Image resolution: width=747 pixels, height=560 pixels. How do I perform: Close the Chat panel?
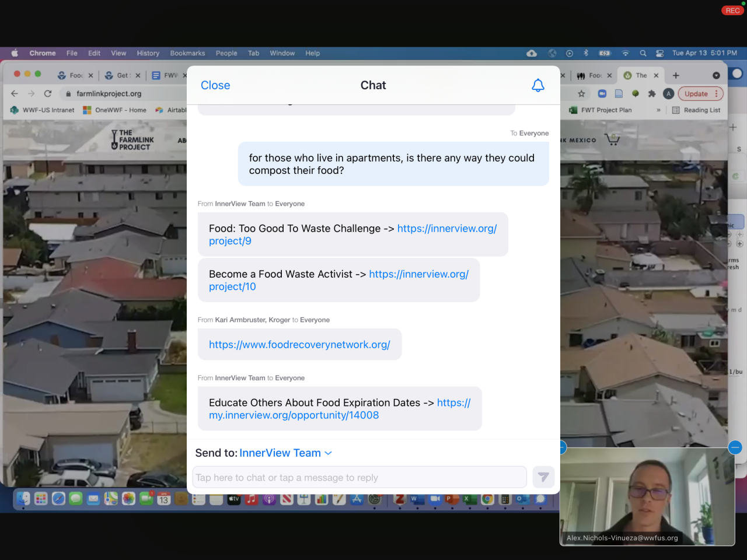(x=215, y=85)
